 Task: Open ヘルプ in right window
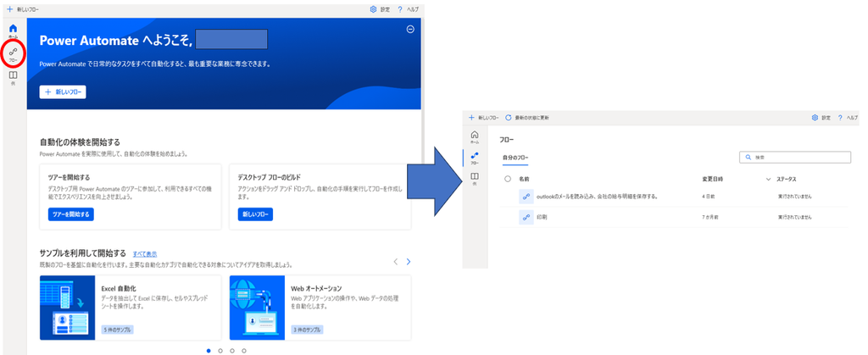(x=848, y=118)
